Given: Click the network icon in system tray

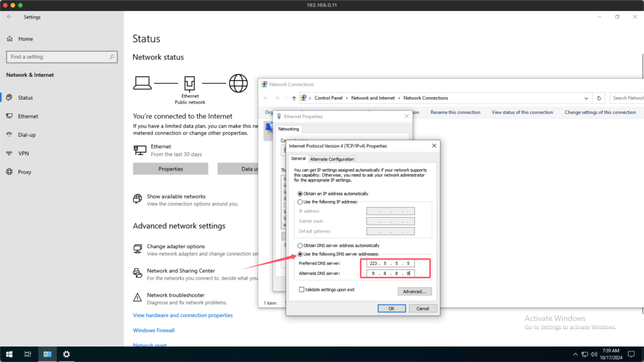Looking at the screenshot, I should click(584, 354).
